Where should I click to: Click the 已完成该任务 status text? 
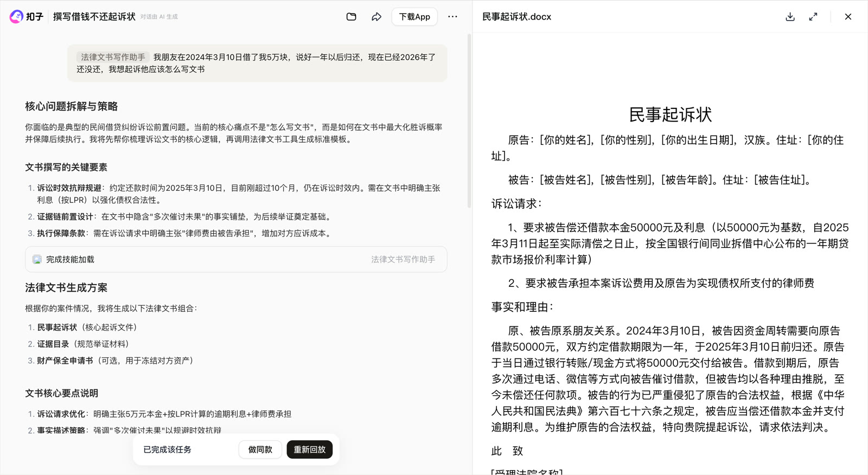(167, 450)
